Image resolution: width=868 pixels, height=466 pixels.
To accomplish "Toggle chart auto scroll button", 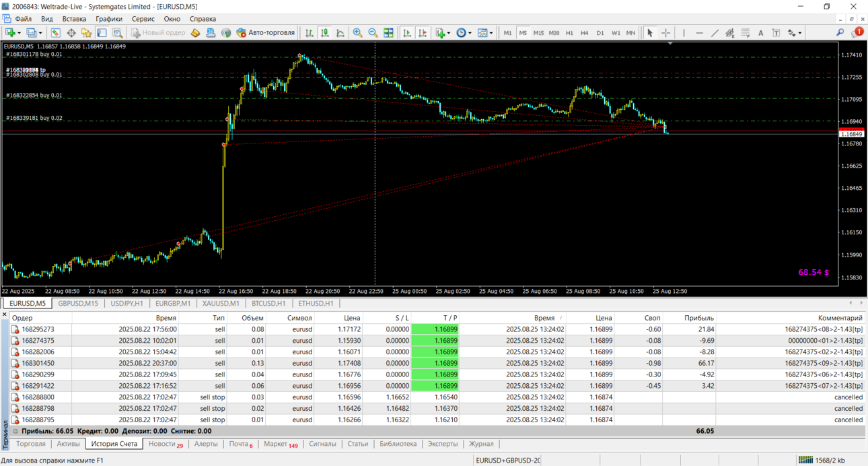I will click(407, 32).
